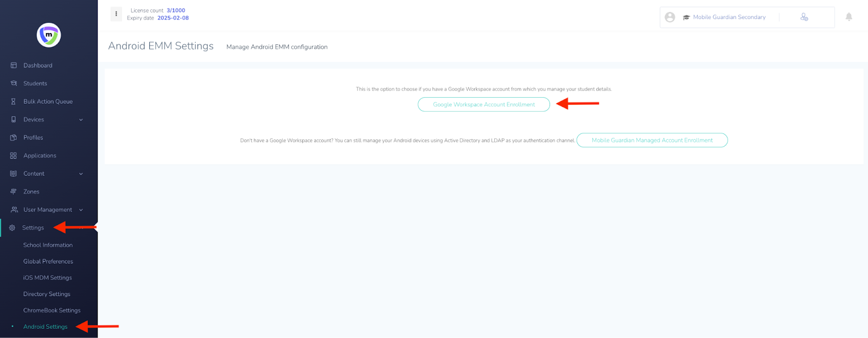Click the Mobile Guardian Secondary school name

click(729, 17)
